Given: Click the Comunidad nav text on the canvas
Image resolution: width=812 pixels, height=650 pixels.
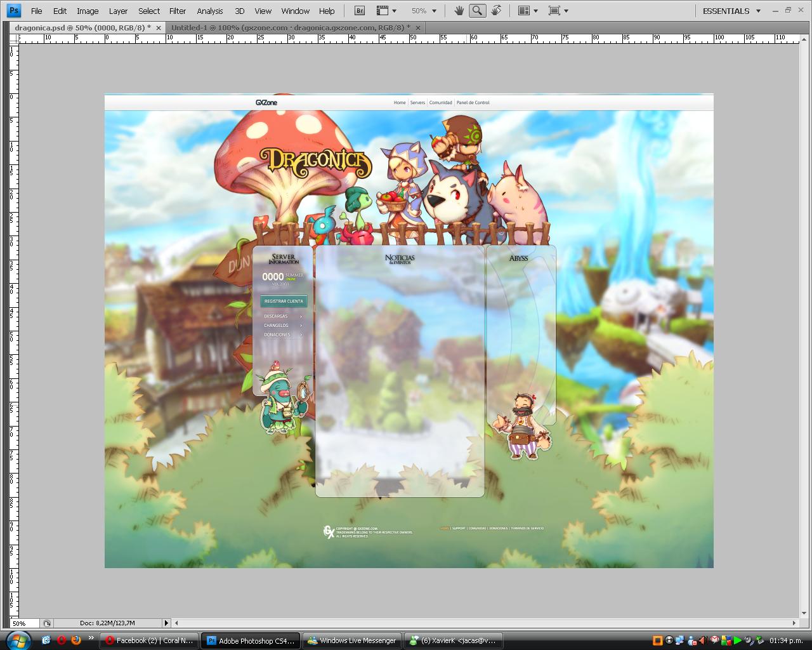Looking at the screenshot, I should [440, 102].
